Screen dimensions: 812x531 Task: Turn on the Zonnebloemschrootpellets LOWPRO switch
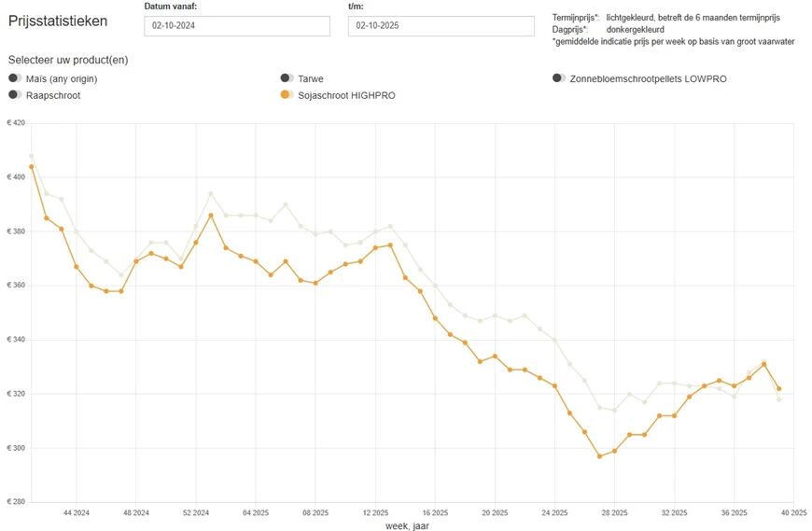click(558, 78)
